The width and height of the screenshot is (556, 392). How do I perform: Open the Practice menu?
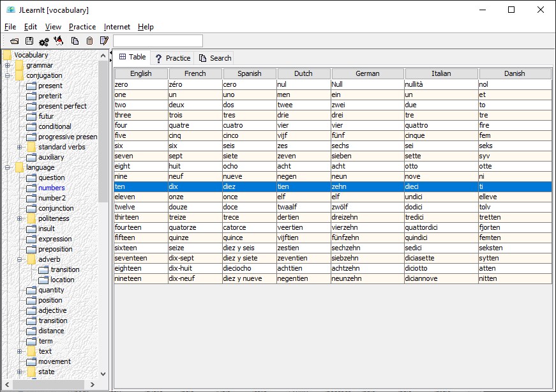click(82, 27)
